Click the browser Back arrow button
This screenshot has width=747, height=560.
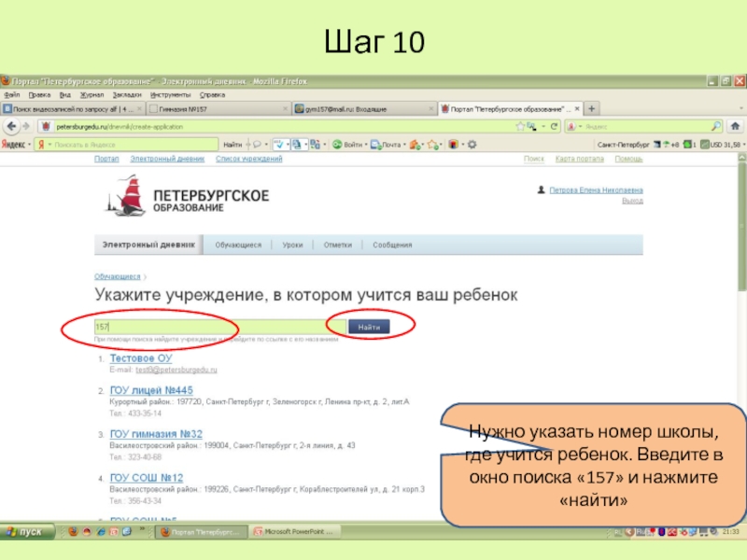point(11,126)
